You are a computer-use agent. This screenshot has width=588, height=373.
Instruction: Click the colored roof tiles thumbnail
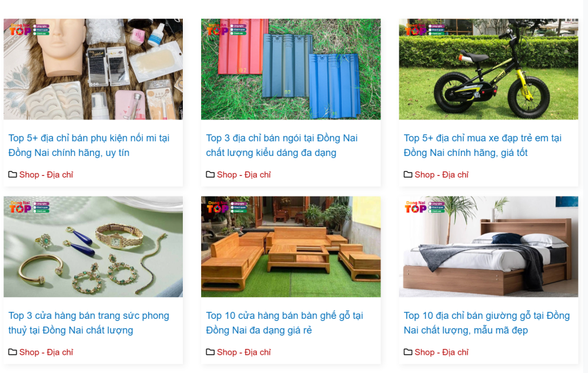click(290, 69)
